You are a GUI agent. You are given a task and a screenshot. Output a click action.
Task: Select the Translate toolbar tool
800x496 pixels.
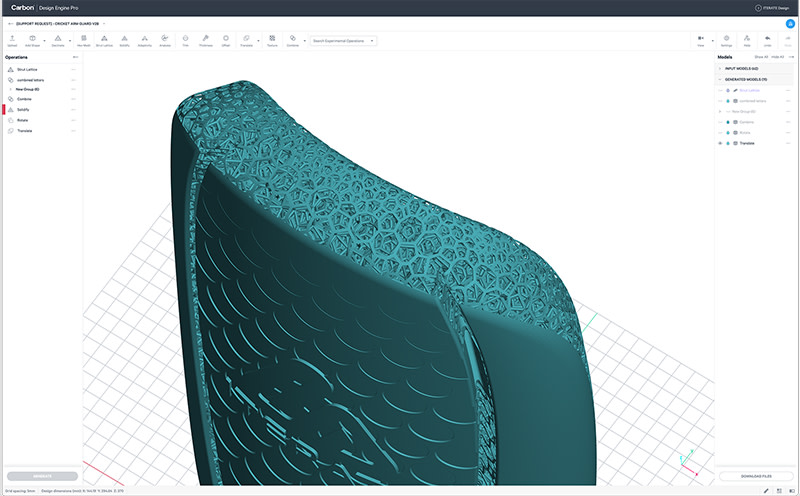(246, 41)
